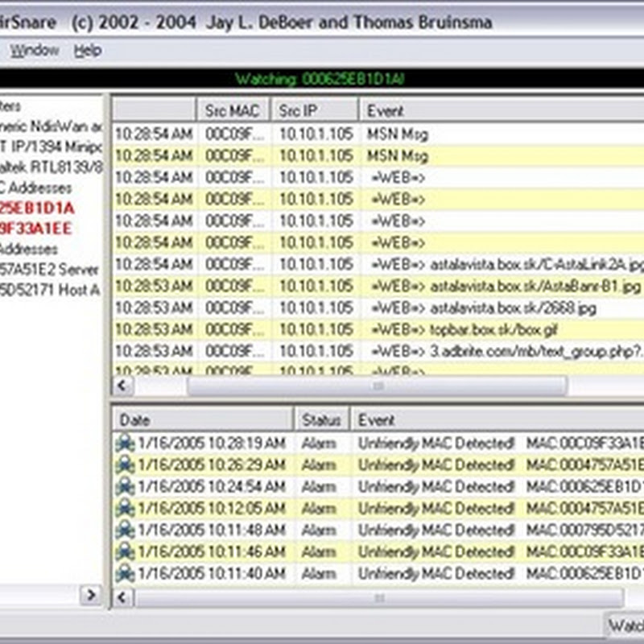This screenshot has height=644, width=644.
Task: Click alarm icon for 10:28:19 AM entry
Action: pyautogui.click(x=125, y=444)
